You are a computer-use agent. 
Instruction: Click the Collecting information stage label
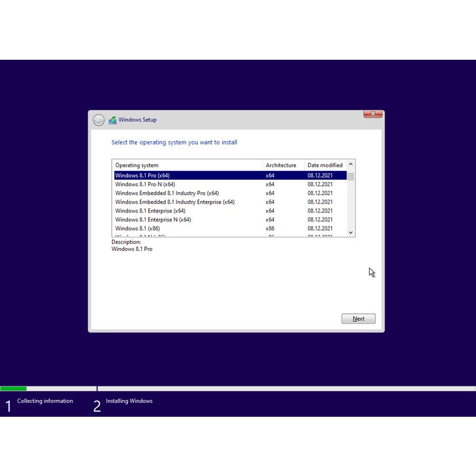(45, 401)
